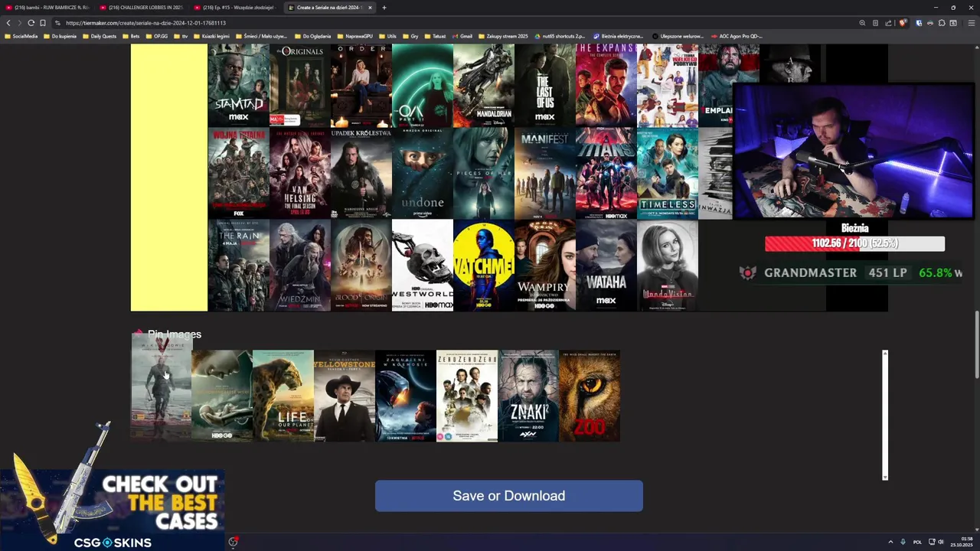Open the Tatuaż bookmark folder
The height and width of the screenshot is (551, 980).
point(434,36)
